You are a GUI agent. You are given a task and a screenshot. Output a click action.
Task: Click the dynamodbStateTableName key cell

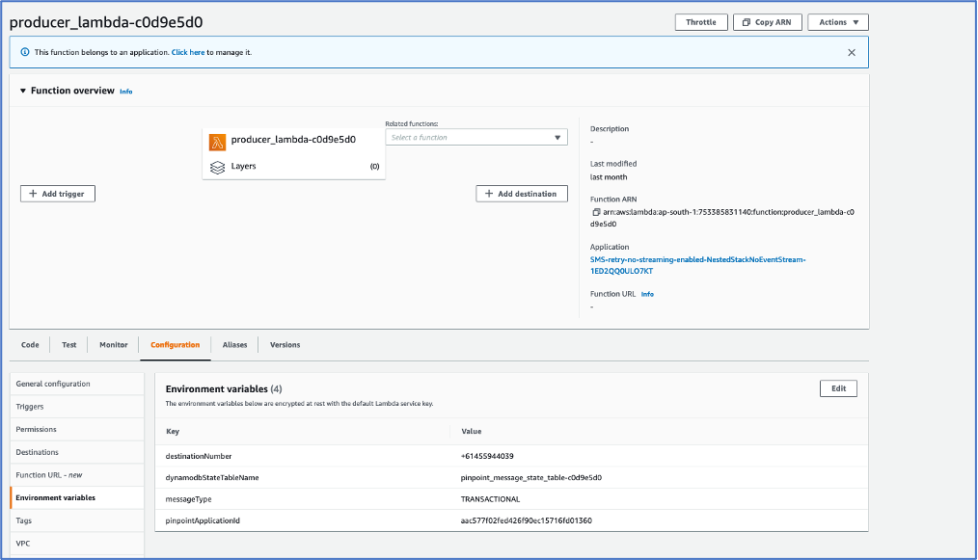[212, 478]
